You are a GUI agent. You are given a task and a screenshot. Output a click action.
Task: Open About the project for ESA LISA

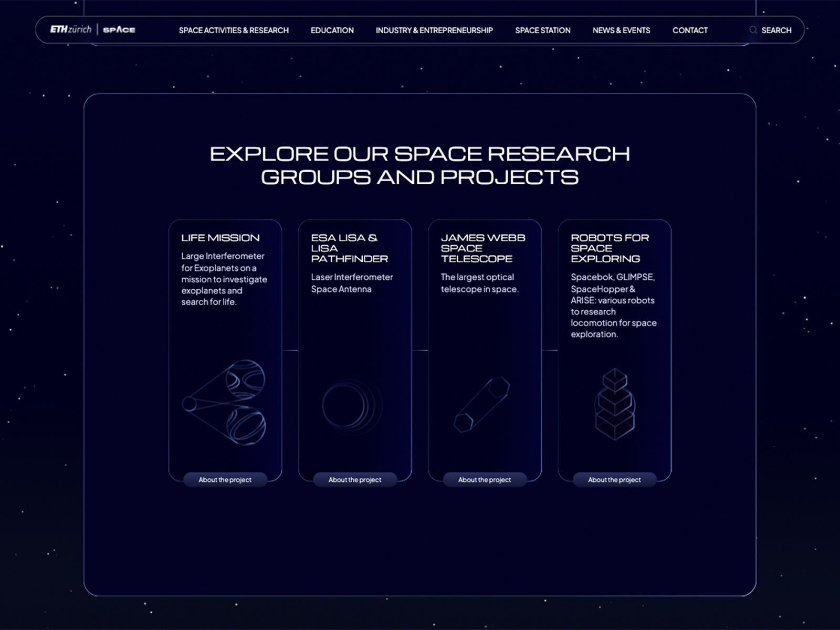pyautogui.click(x=355, y=479)
